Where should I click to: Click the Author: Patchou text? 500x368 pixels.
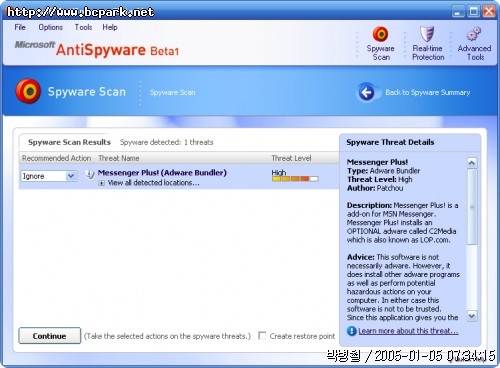click(375, 188)
